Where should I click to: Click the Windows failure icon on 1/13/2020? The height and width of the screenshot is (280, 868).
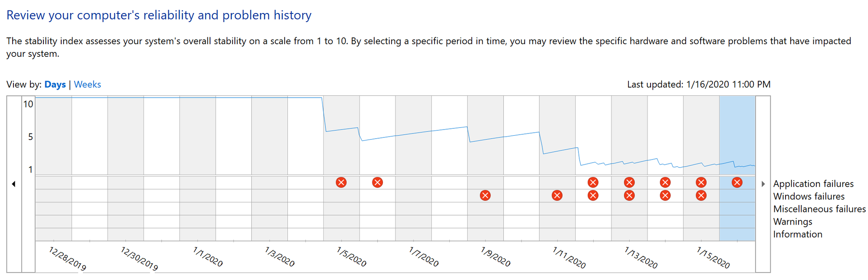[629, 195]
